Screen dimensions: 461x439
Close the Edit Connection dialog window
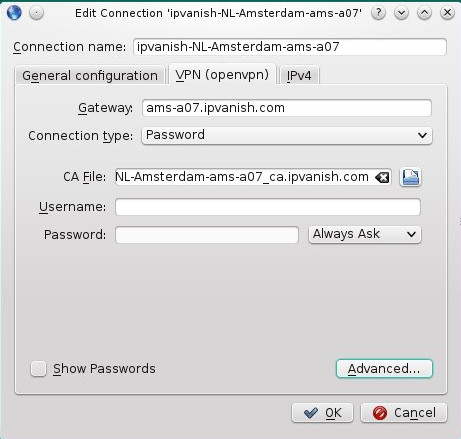pyautogui.click(x=447, y=13)
